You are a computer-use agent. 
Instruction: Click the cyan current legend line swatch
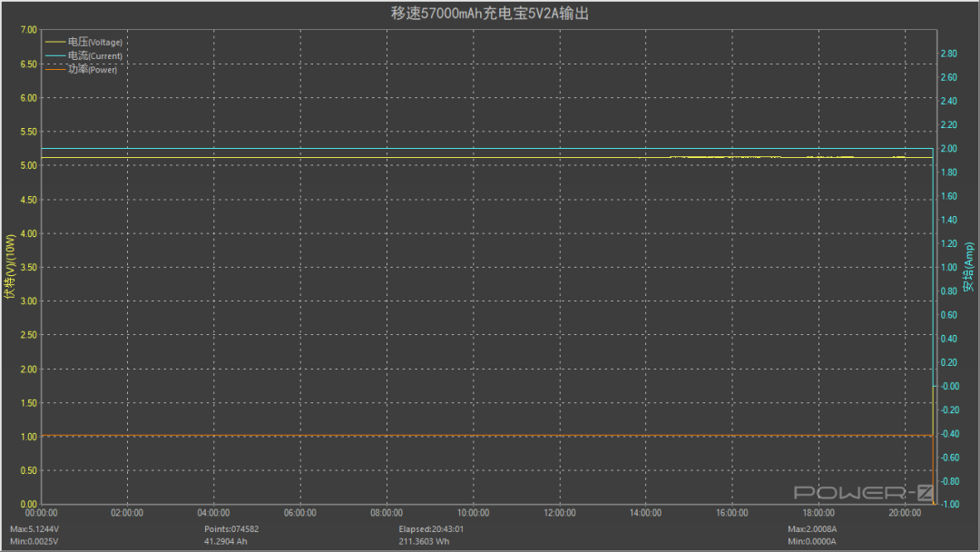pyautogui.click(x=55, y=55)
